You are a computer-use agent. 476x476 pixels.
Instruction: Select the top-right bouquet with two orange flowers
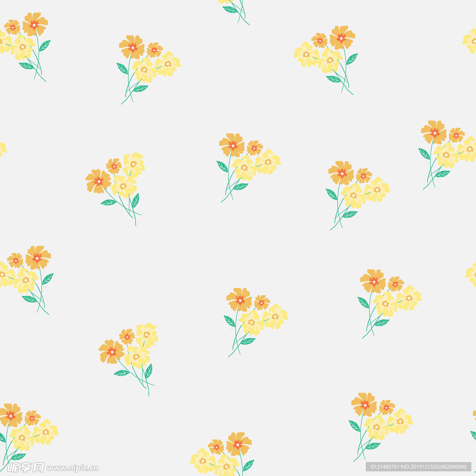click(328, 57)
